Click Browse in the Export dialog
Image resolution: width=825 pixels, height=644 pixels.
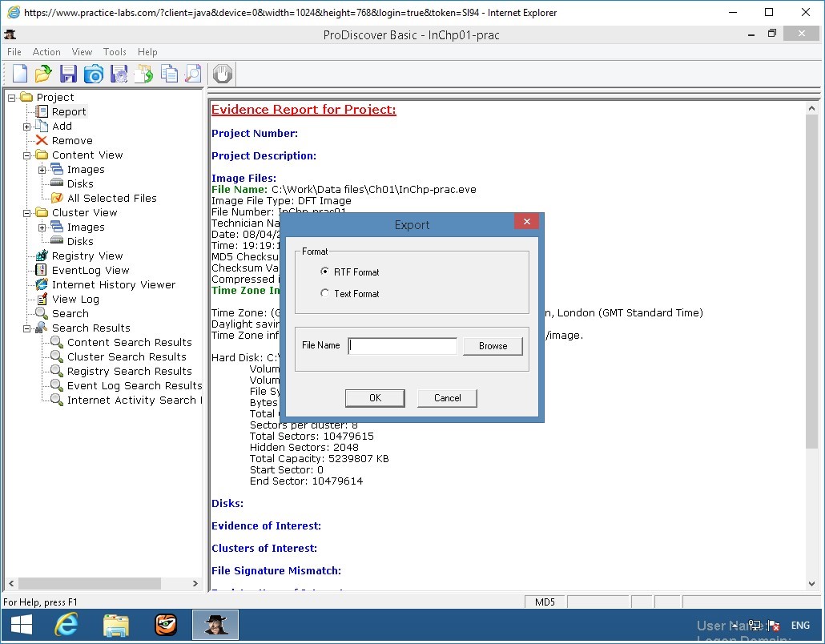[493, 346]
